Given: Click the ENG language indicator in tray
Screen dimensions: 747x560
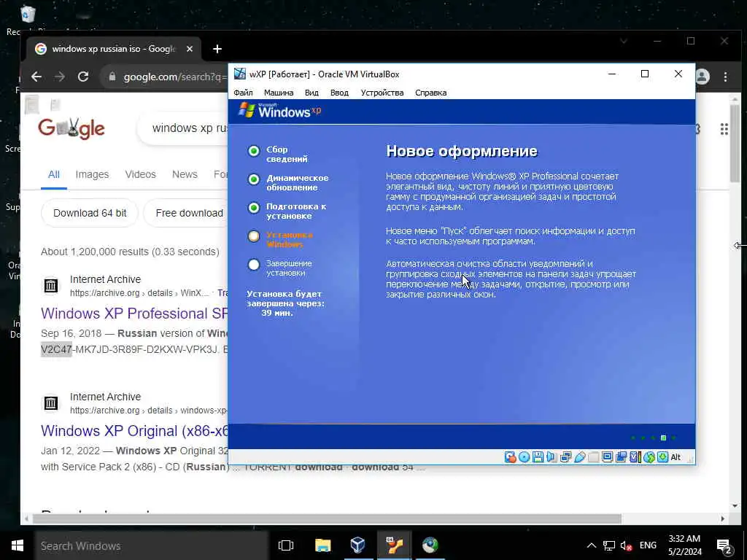Looking at the screenshot, I should (648, 545).
